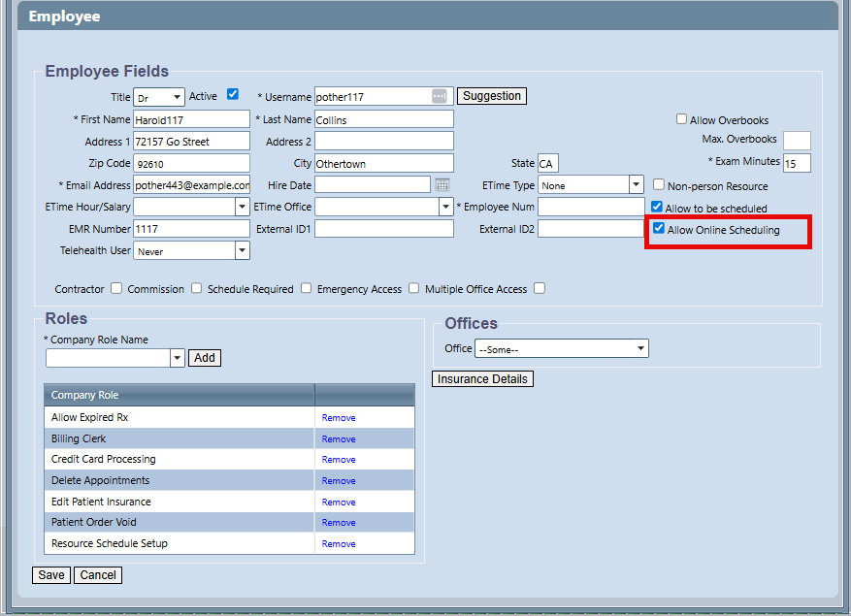Click the Insurance Details button
This screenshot has height=616, width=851.
(x=482, y=378)
